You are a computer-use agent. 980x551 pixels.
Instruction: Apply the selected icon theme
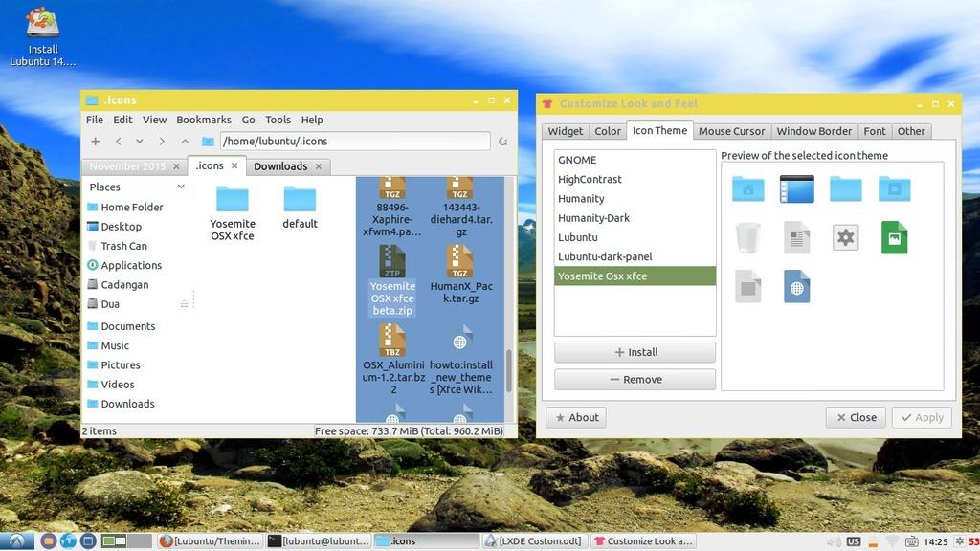pyautogui.click(x=922, y=417)
